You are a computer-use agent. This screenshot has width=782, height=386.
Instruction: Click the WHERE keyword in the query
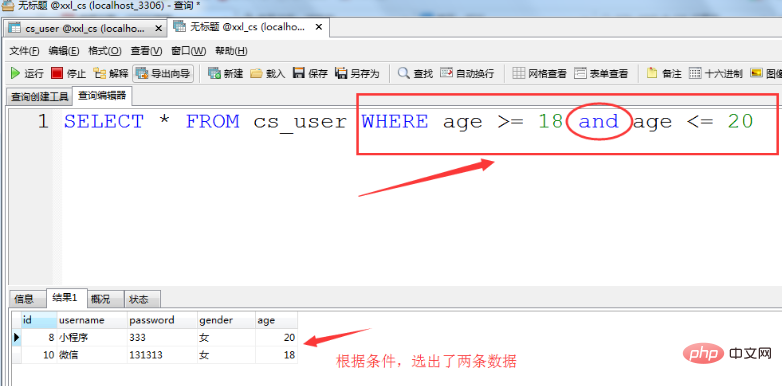[395, 122]
